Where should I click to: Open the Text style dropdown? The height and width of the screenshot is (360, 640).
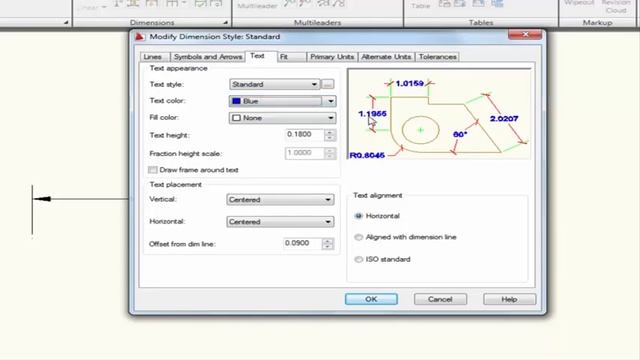[274, 84]
